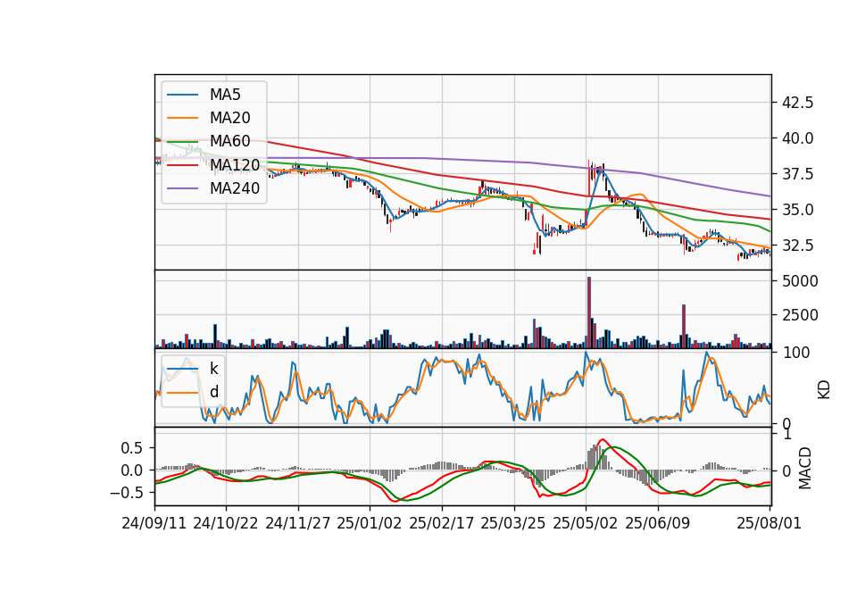Click the 'd' legend label in KD panel
Screen dimensions: 857x616
tap(213, 392)
